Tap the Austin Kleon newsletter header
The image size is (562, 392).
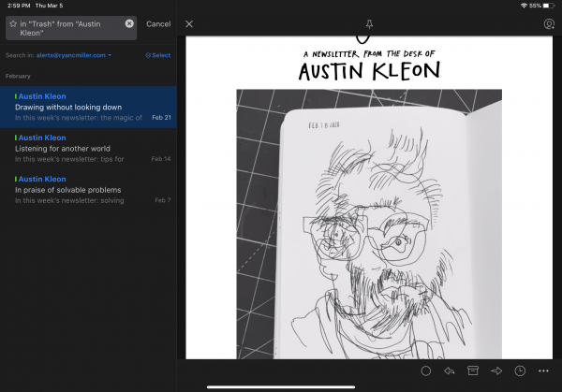368,64
